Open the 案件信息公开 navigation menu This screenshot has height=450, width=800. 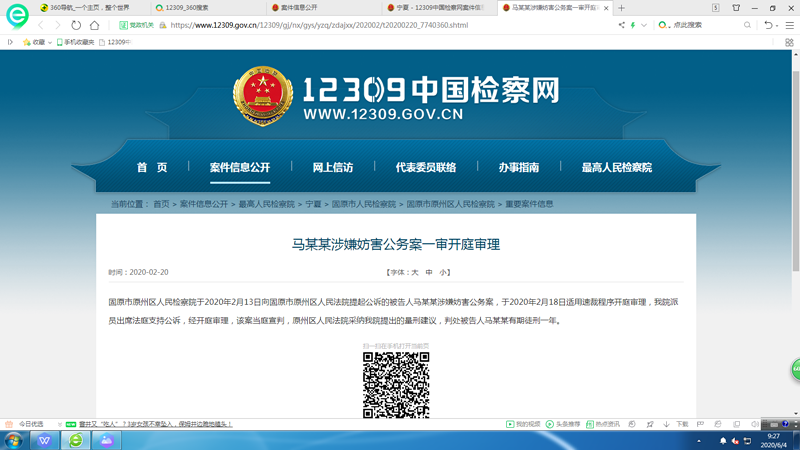pyautogui.click(x=240, y=167)
